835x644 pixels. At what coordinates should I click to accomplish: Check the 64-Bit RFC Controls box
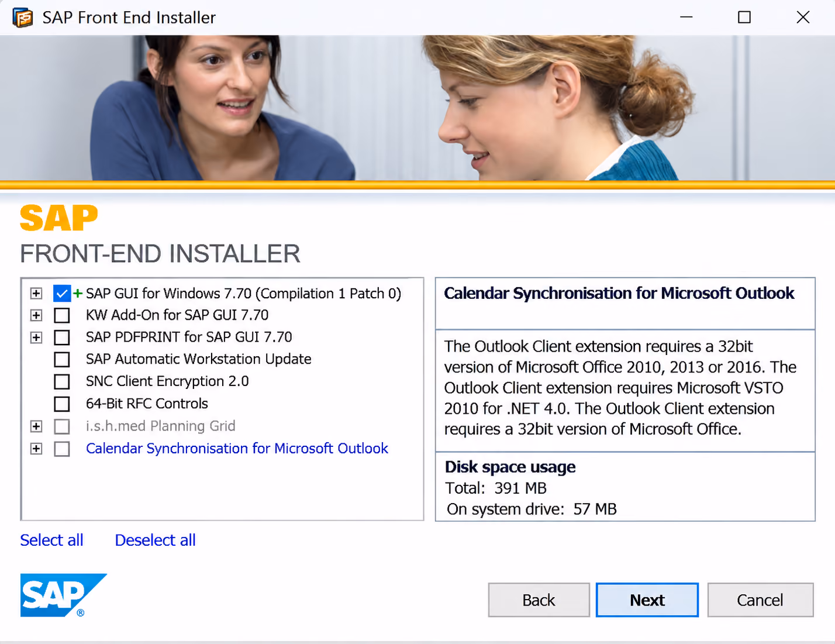pyautogui.click(x=62, y=404)
